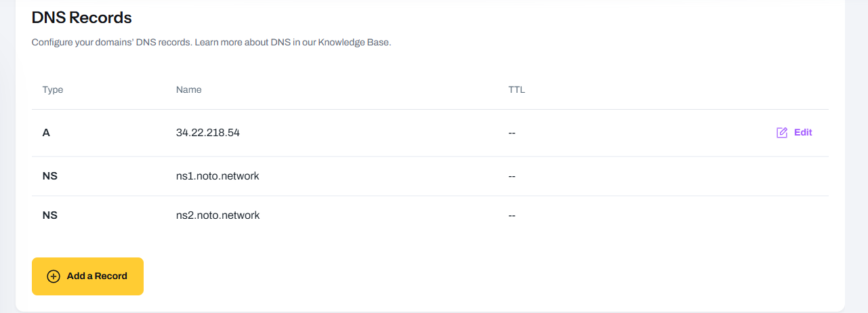Image resolution: width=868 pixels, height=313 pixels.
Task: Select the Name column header
Action: [188, 89]
